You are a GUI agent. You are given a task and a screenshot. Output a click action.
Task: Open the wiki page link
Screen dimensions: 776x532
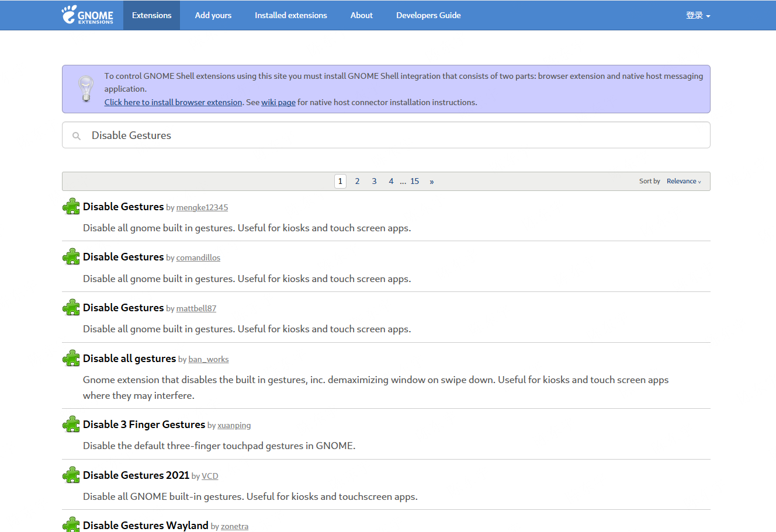(278, 102)
